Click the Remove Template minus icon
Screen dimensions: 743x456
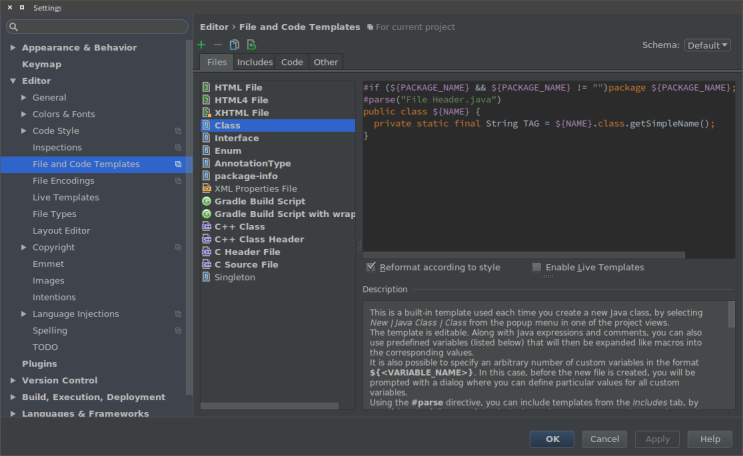pyautogui.click(x=217, y=45)
